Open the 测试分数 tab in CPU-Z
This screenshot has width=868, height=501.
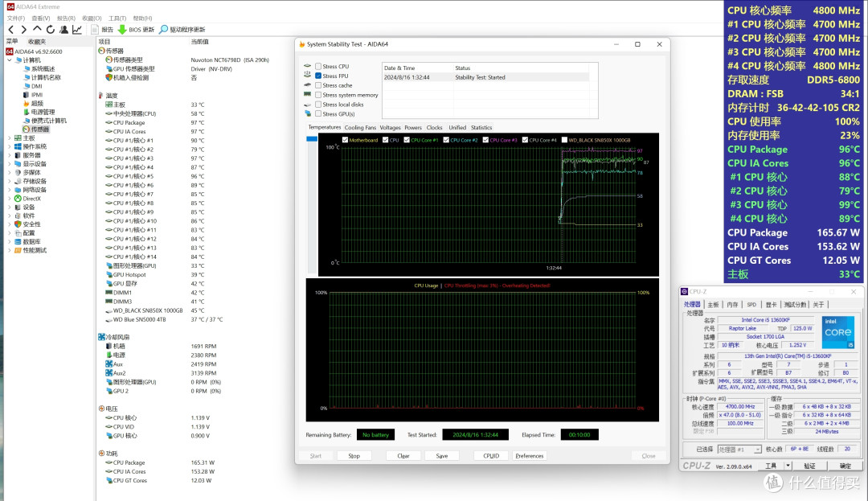[x=795, y=305]
